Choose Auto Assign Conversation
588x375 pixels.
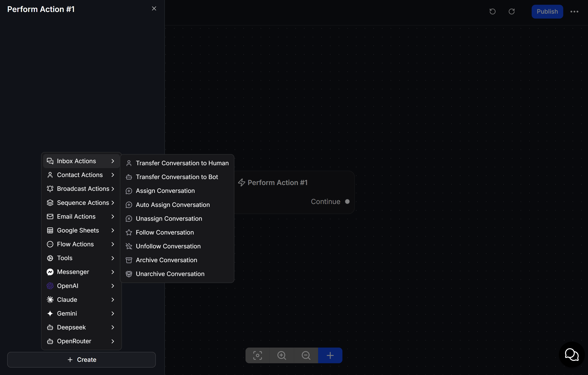click(177, 205)
